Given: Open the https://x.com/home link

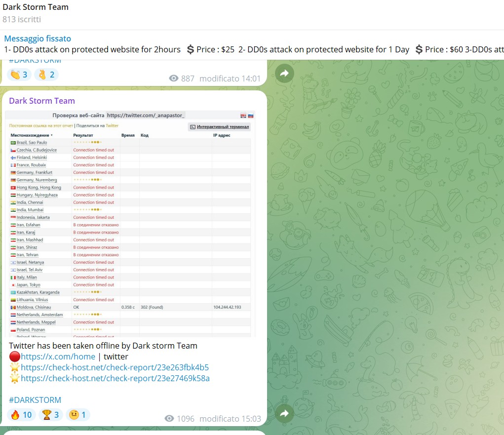Looking at the screenshot, I should (58, 356).
